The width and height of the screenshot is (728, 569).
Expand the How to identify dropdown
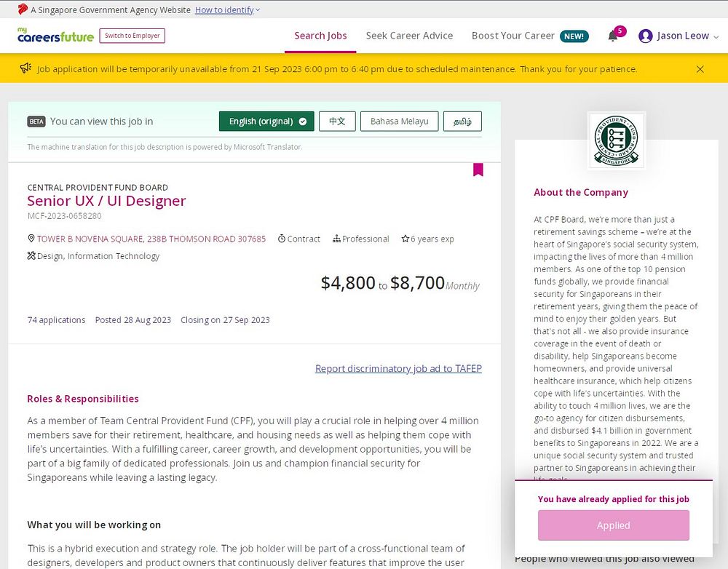227,9
